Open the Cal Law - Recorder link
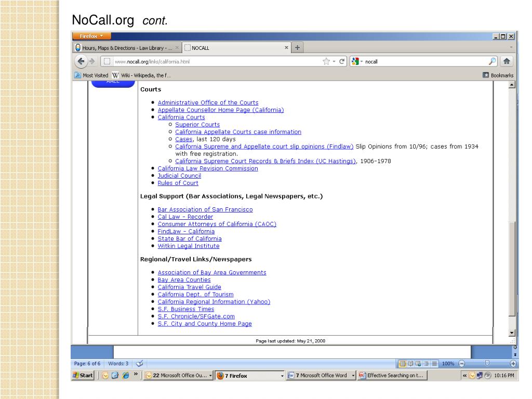This screenshot has height=399, width=532. pos(185,217)
